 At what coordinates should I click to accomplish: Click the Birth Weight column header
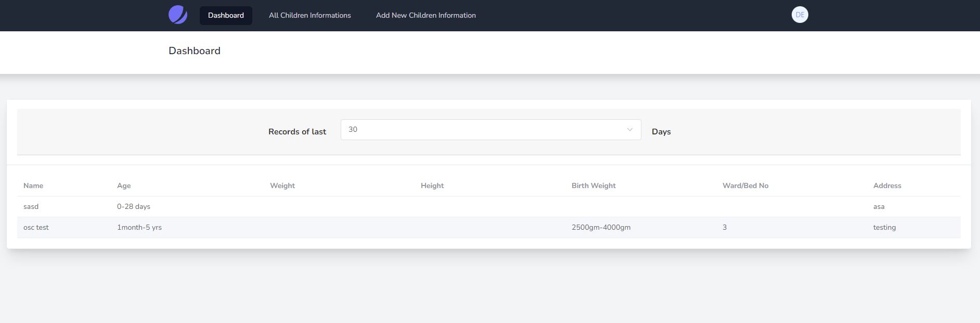[x=594, y=186]
